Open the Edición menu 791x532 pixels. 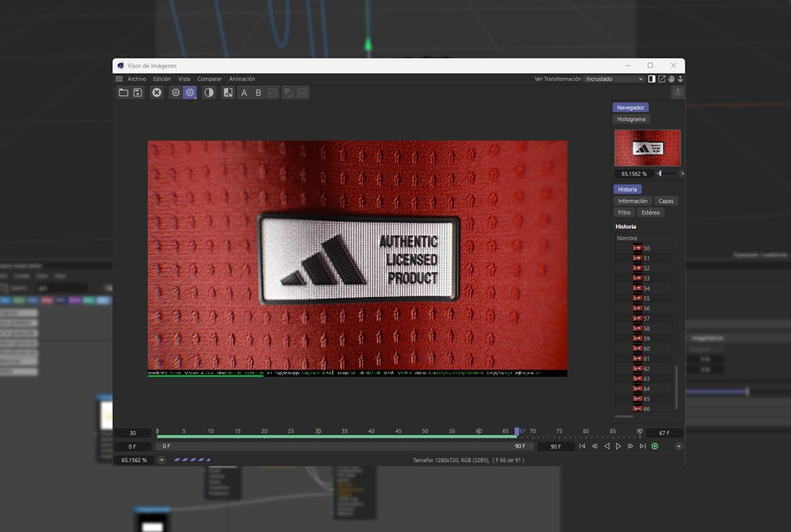coord(162,78)
